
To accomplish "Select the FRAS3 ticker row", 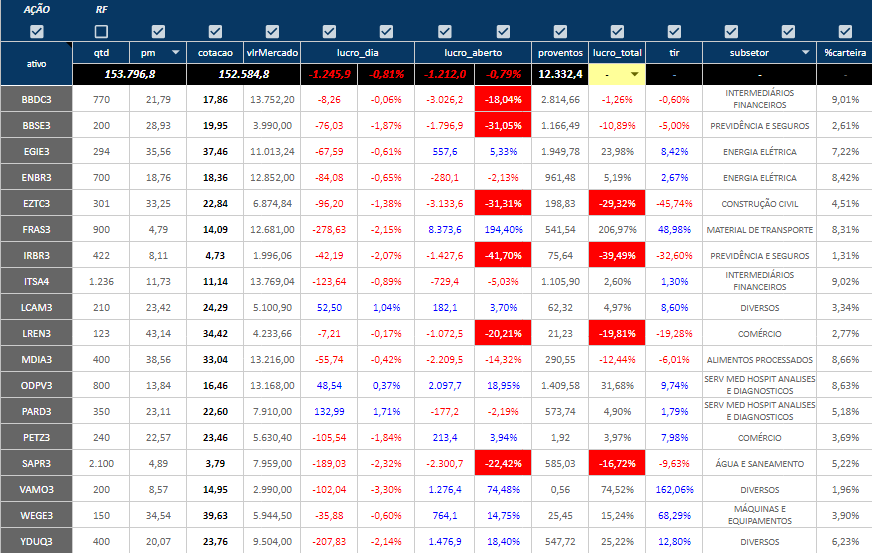I will [x=37, y=229].
